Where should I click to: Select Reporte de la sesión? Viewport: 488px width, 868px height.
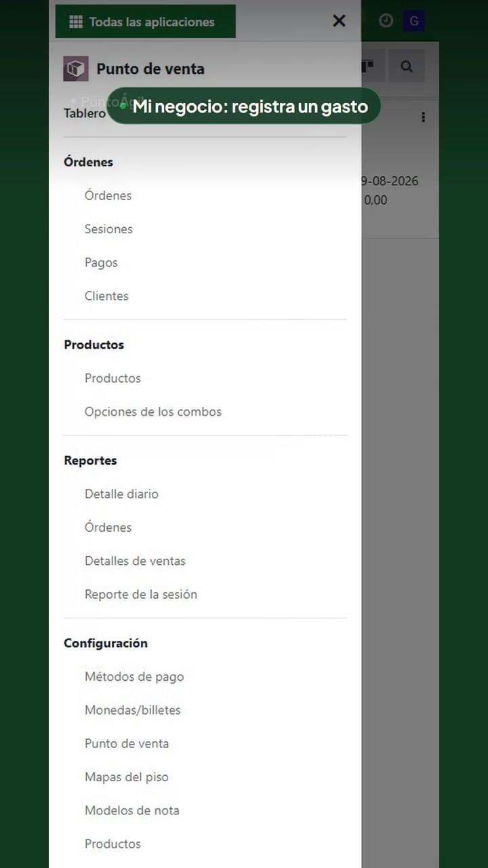(x=141, y=594)
